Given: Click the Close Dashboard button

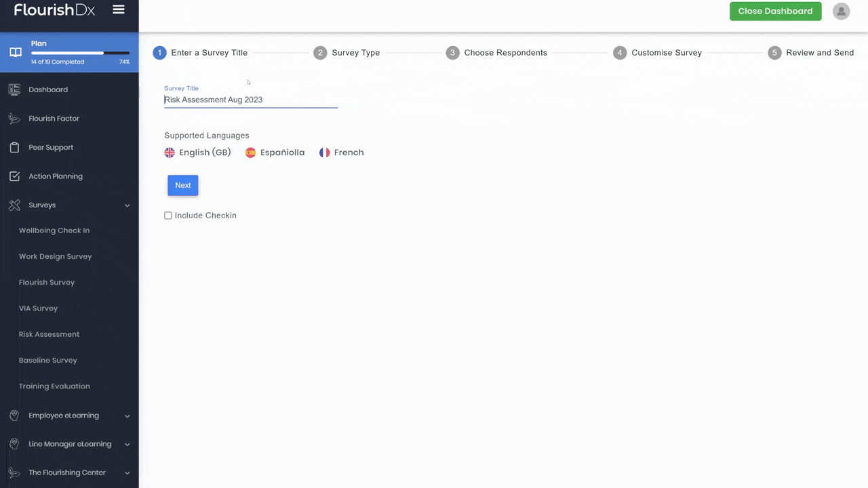Looking at the screenshot, I should [x=775, y=11].
